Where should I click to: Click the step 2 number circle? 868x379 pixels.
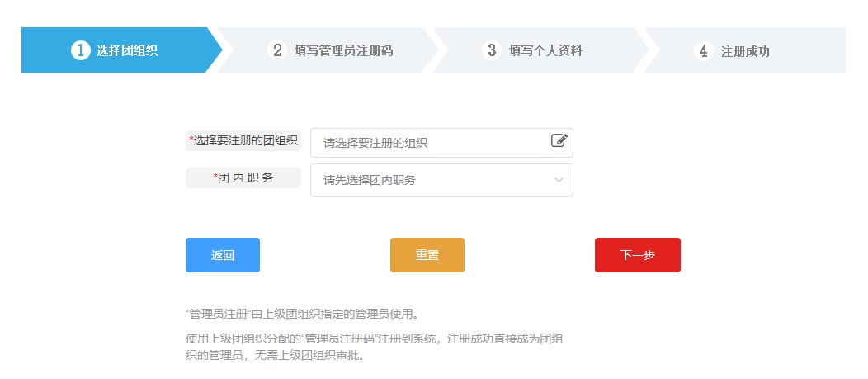[278, 50]
